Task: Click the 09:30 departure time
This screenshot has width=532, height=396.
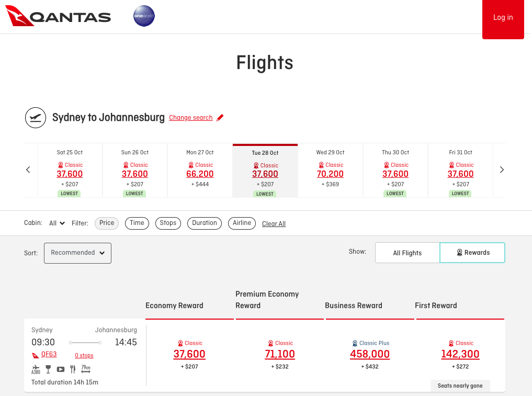Action: pyautogui.click(x=43, y=342)
